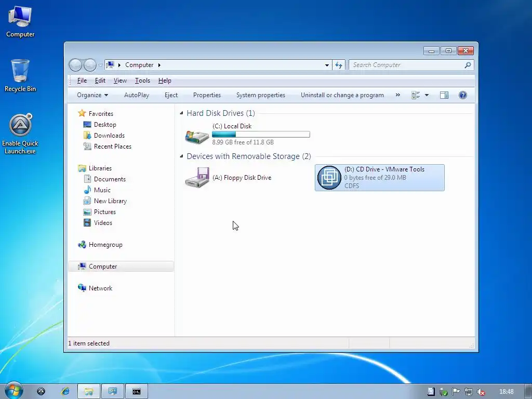This screenshot has width=532, height=399.
Task: Click the Network icon in sidebar
Action: (x=82, y=288)
